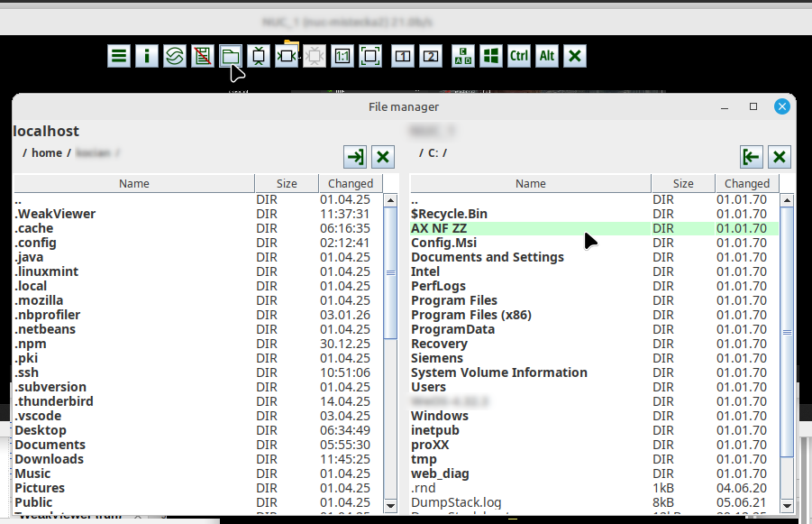Toggle the Alt key toolbar button
This screenshot has width=812, height=524.
click(x=547, y=56)
